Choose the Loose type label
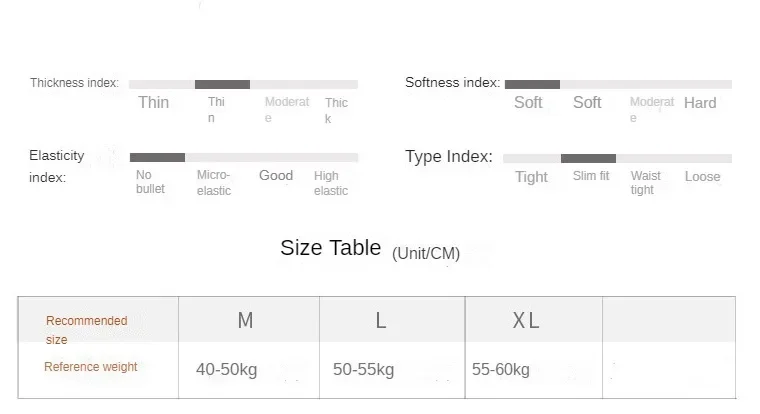Image resolution: width=760 pixels, height=414 pixels. click(702, 176)
